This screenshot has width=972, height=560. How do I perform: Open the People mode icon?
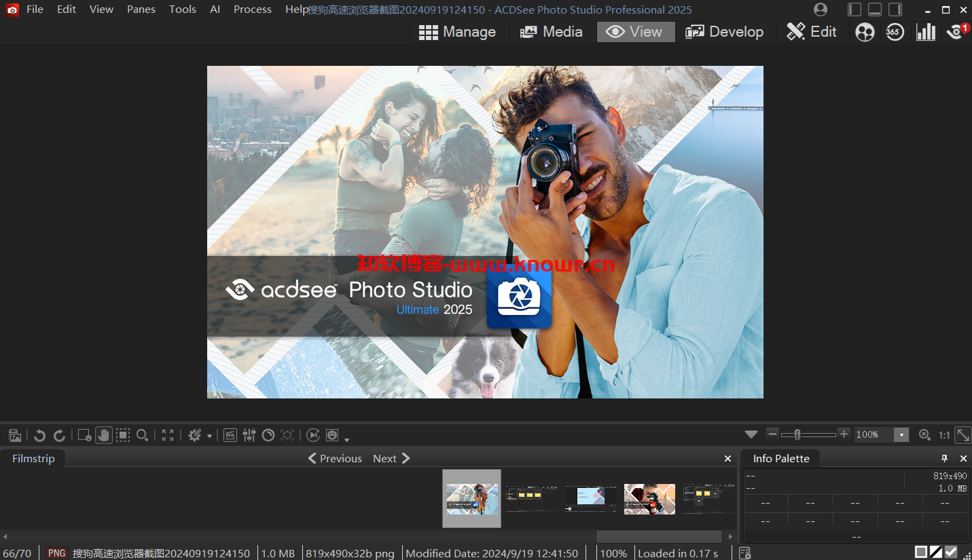point(865,32)
